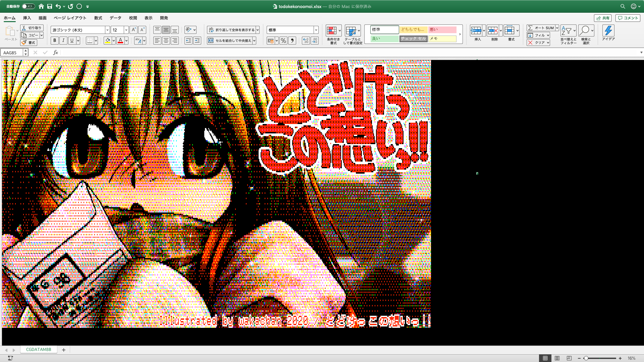
Task: Open the 描画 ribbon tab
Action: pos(42,18)
